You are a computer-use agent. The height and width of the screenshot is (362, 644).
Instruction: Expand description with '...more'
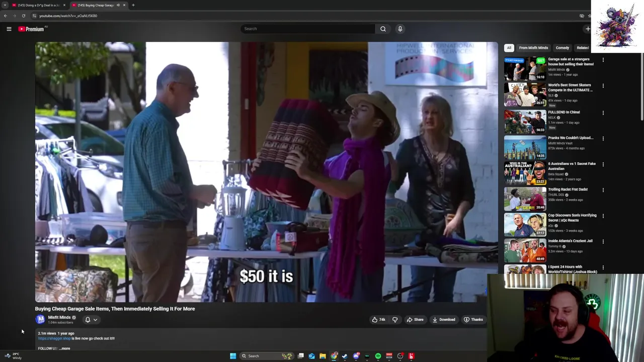point(65,348)
